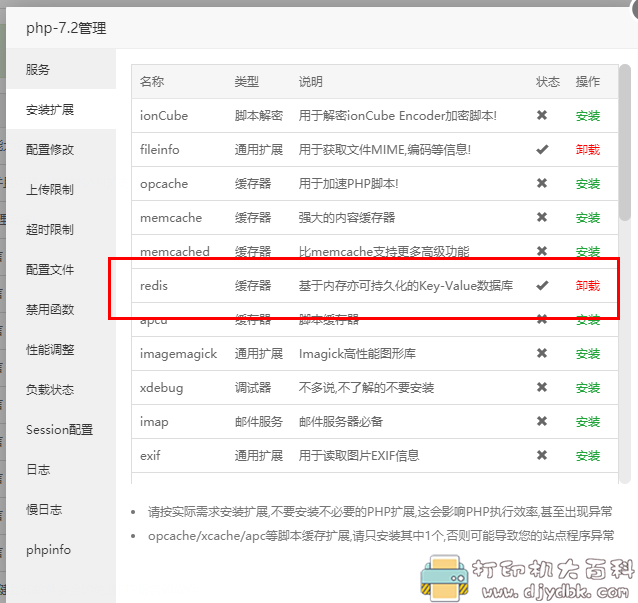
Task: Open Session配置 section
Action: (x=61, y=430)
